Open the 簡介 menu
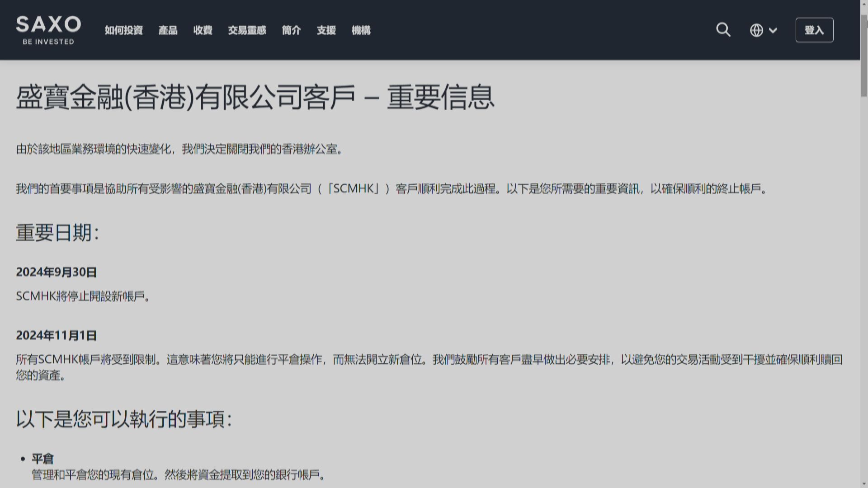Screen dimensions: 868x488 tap(291, 30)
